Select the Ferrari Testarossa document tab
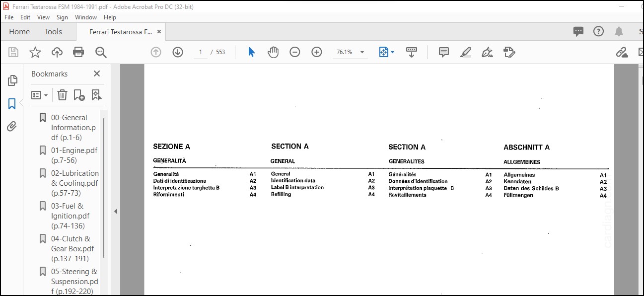 pyautogui.click(x=121, y=32)
